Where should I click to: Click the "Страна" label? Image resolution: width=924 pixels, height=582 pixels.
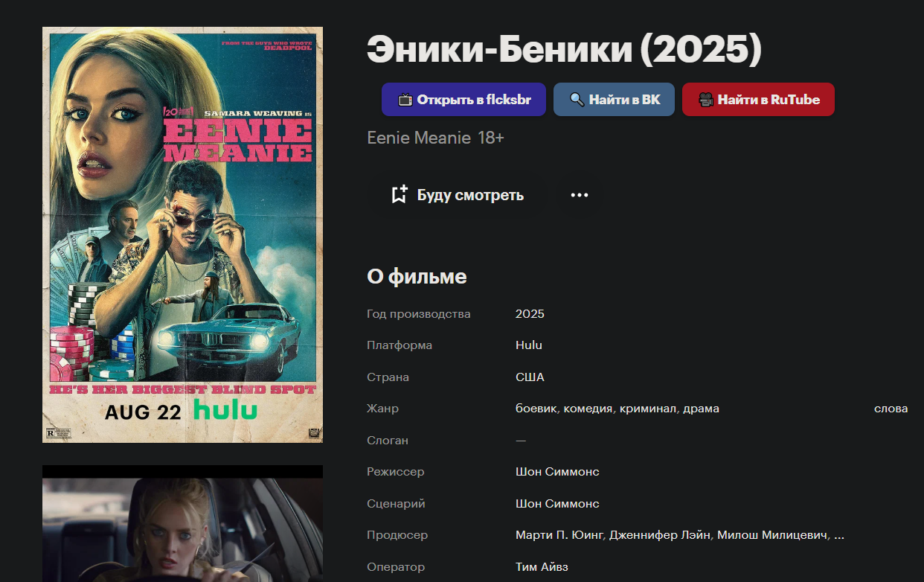(x=388, y=377)
